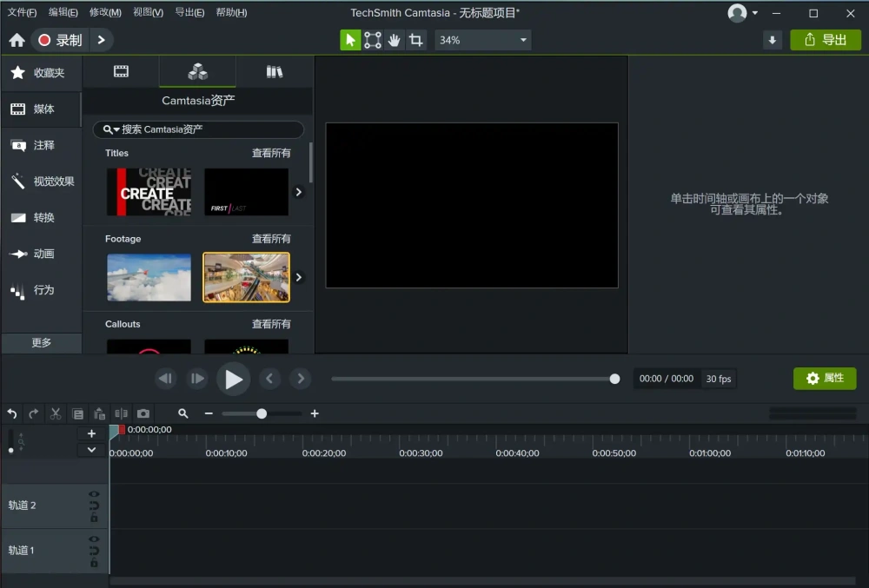
Task: Click the 30 fps frame rate
Action: (x=719, y=379)
